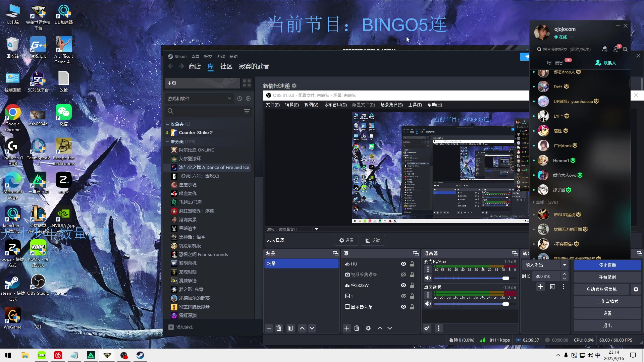Open OBS preview zoom scale dropdown
The height and width of the screenshot is (362, 644).
pos(316,229)
